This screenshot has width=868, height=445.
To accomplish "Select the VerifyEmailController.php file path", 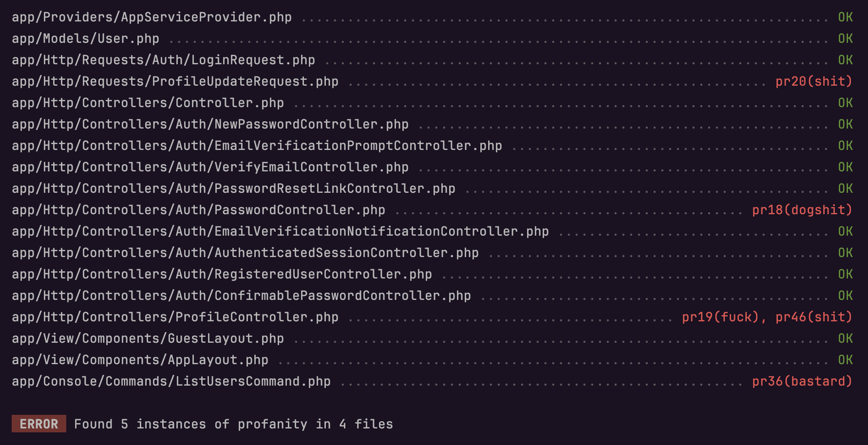I will (x=210, y=167).
